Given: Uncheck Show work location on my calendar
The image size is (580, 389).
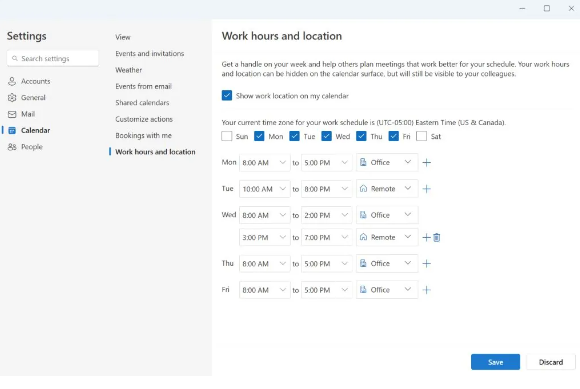Looking at the screenshot, I should click(227, 96).
